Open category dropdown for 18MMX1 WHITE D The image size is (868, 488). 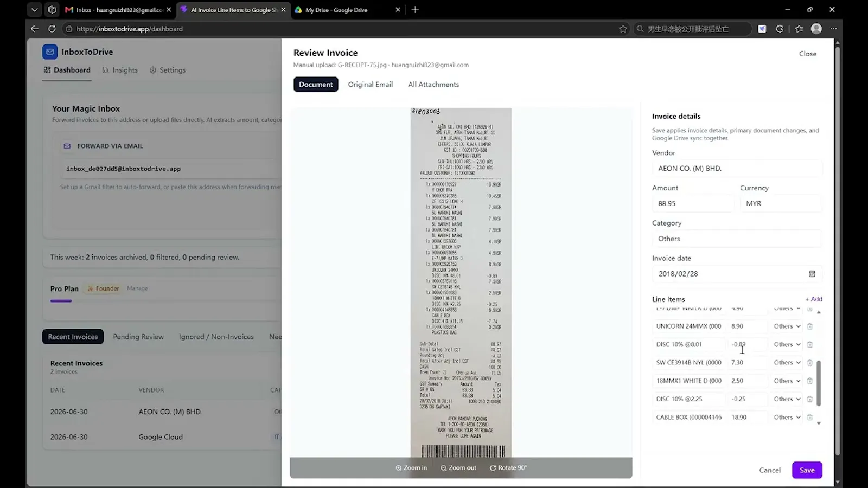click(x=787, y=381)
